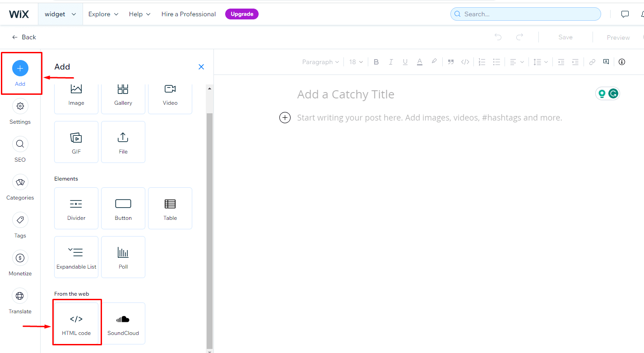Screen dimensions: 644x353
Task: Open the widget site dropdown
Action: [60, 14]
